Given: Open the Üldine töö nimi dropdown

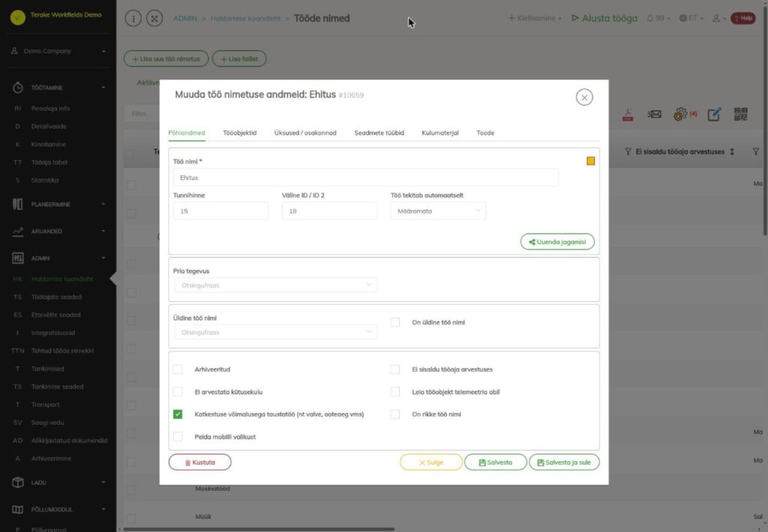Looking at the screenshot, I should pos(276,332).
